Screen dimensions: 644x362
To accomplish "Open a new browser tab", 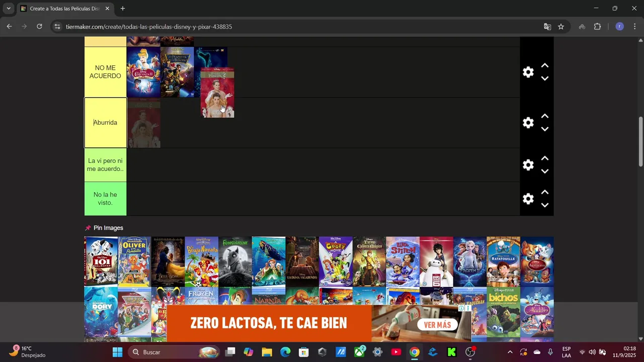I will coord(123,9).
